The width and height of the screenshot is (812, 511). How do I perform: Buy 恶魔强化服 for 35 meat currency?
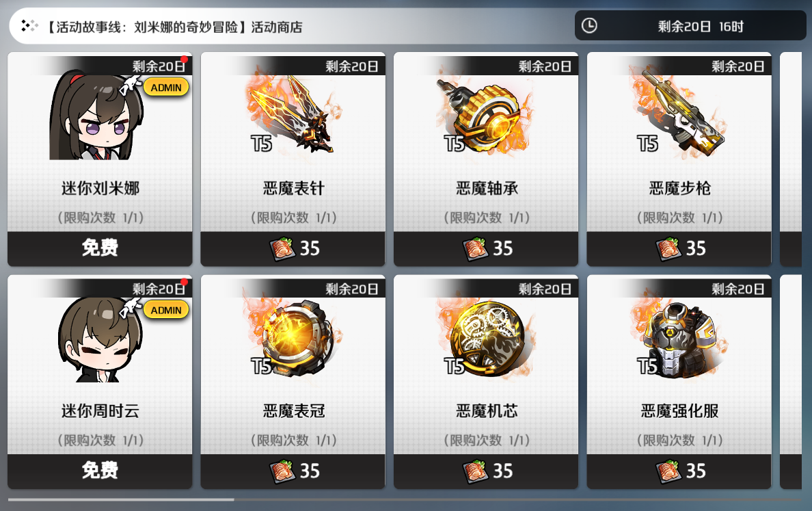coord(679,471)
